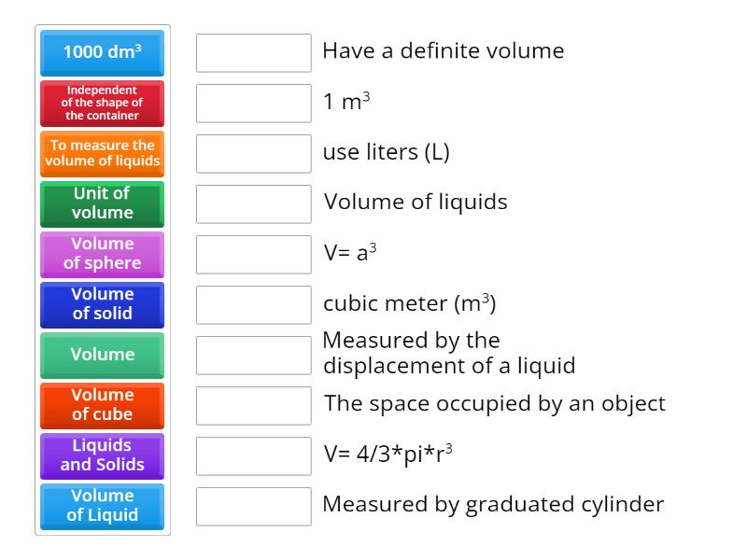Click the answer box beside "Have a definite volume"

click(253, 53)
